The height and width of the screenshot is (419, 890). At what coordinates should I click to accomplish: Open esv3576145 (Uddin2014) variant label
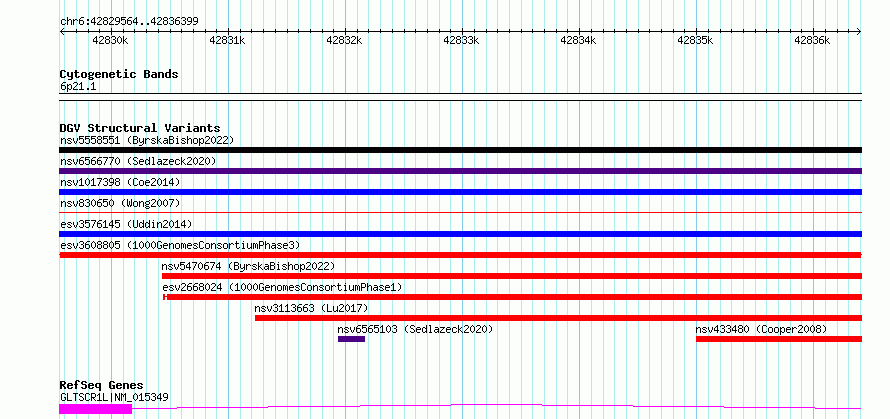126,224
